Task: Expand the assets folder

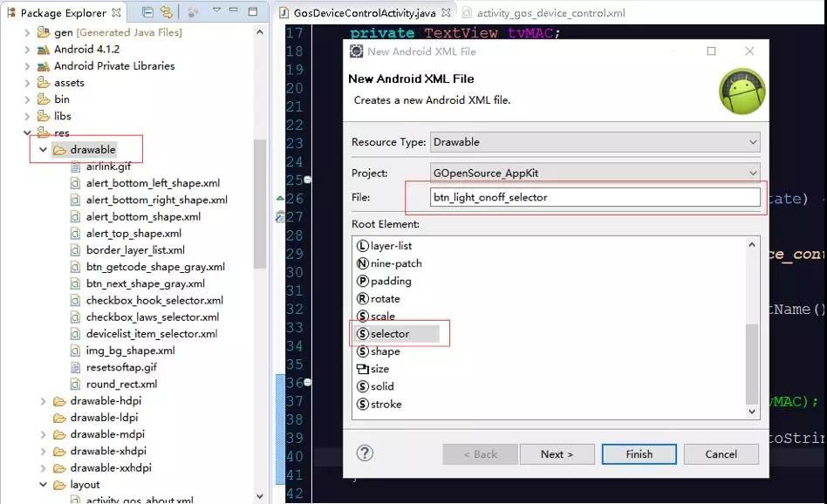Action: point(27,83)
